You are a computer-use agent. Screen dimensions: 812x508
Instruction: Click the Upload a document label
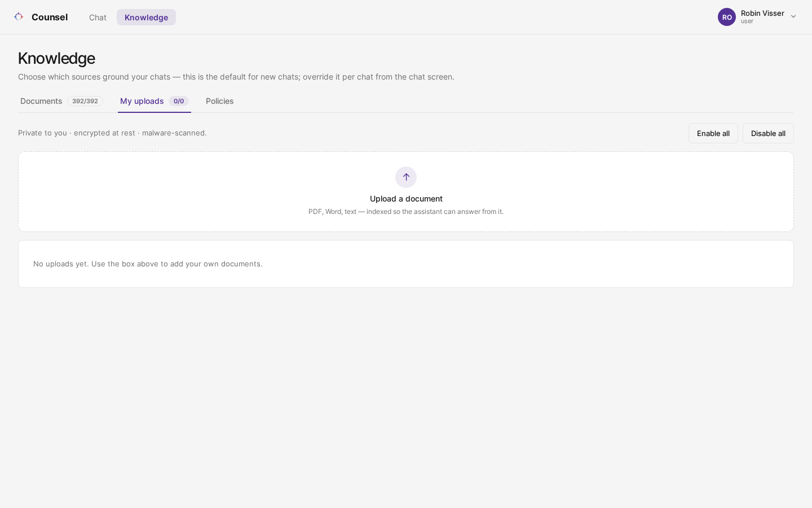406,199
